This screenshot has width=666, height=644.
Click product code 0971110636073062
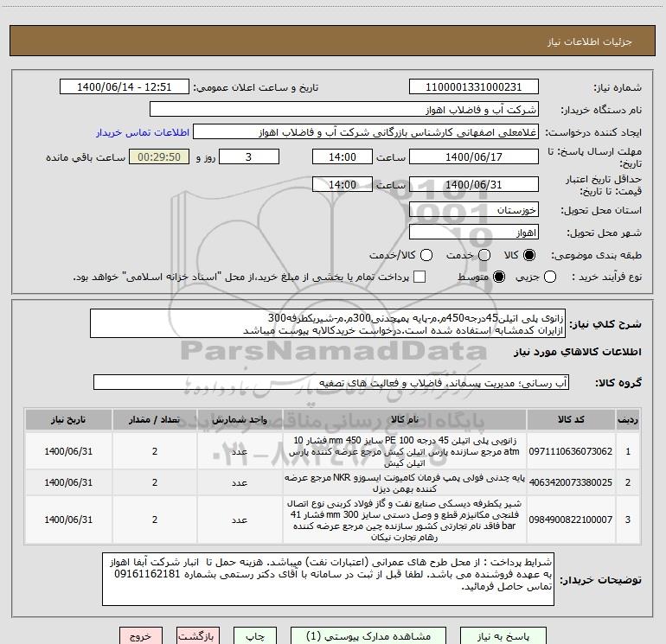click(x=571, y=451)
